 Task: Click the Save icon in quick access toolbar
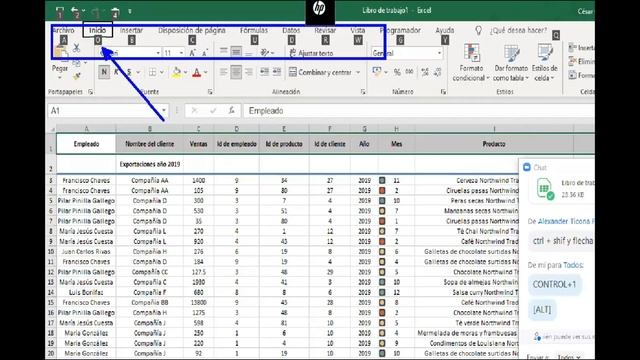[x=60, y=11]
